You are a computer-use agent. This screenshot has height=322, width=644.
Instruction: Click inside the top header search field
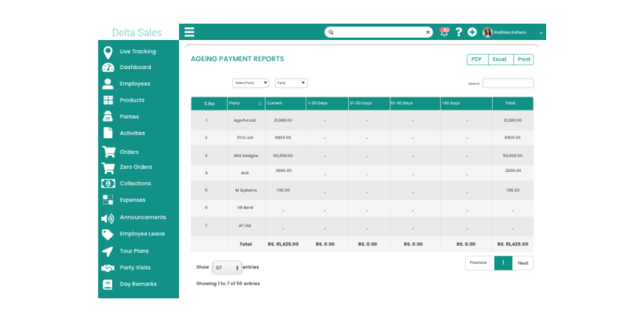tap(378, 32)
